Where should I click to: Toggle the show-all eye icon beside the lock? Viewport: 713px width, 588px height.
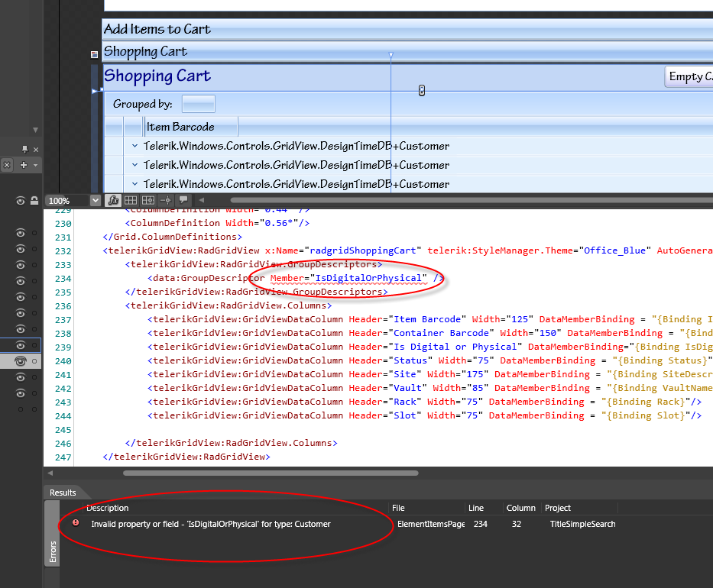click(x=21, y=201)
